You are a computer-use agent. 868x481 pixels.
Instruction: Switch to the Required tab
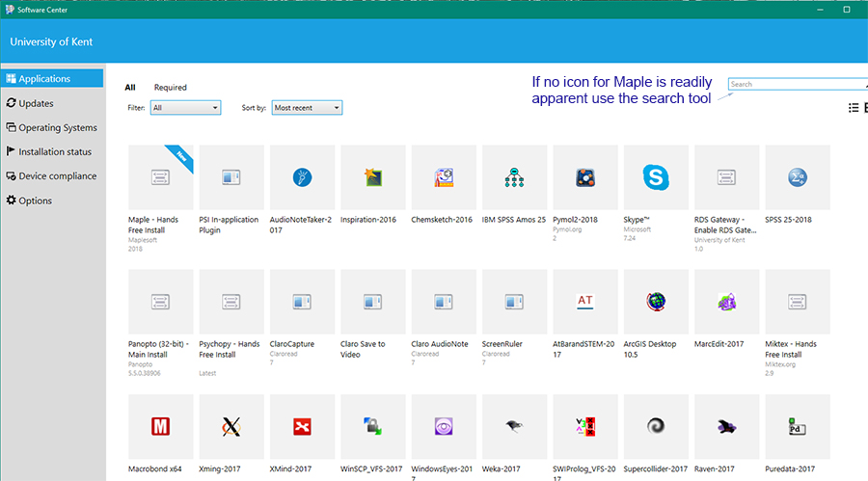click(x=171, y=88)
